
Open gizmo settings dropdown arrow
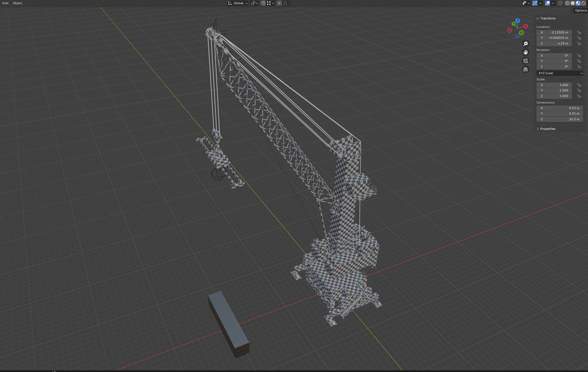(540, 3)
